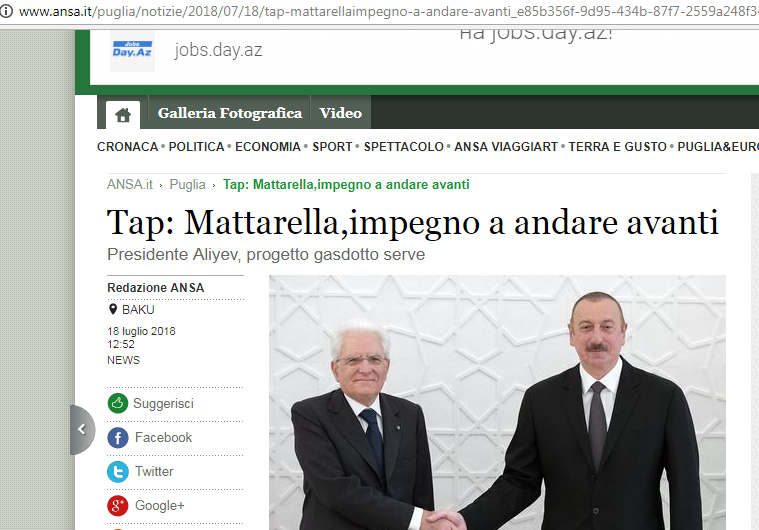
Task: Share via the Twitter bird icon
Action: (x=118, y=472)
